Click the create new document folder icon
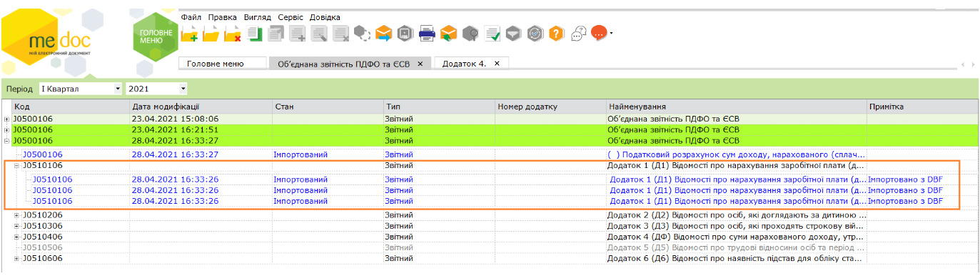Viewport: 980px width, 276px height. pos(189,33)
